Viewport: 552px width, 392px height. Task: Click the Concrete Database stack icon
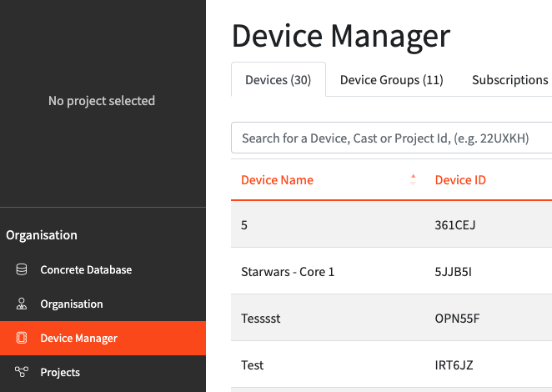(22, 270)
